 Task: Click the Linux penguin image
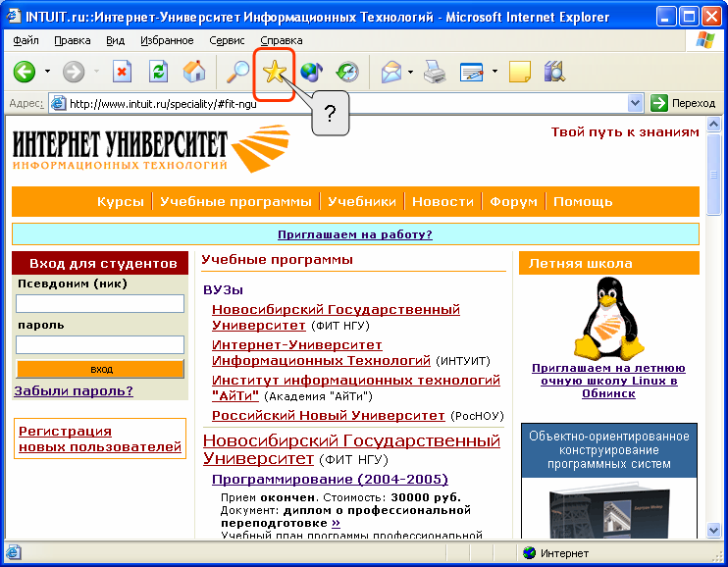pyautogui.click(x=608, y=319)
